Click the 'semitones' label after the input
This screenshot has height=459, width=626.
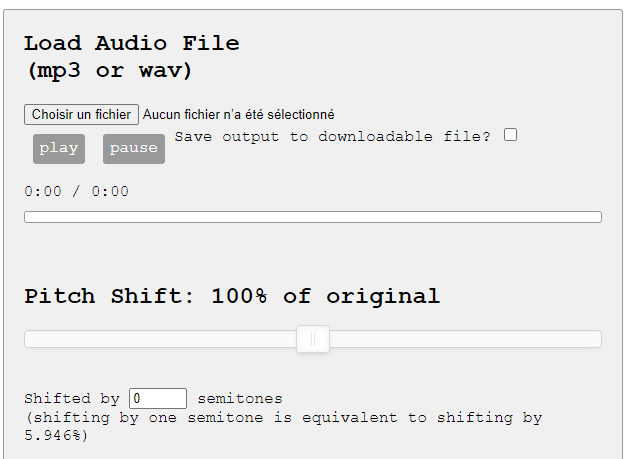pos(240,398)
